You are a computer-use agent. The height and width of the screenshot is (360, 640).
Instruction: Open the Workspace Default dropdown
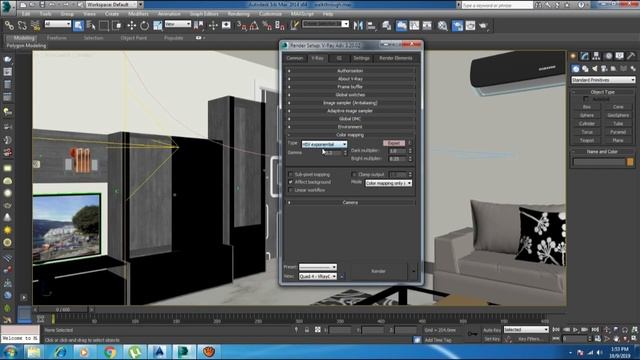114,4
